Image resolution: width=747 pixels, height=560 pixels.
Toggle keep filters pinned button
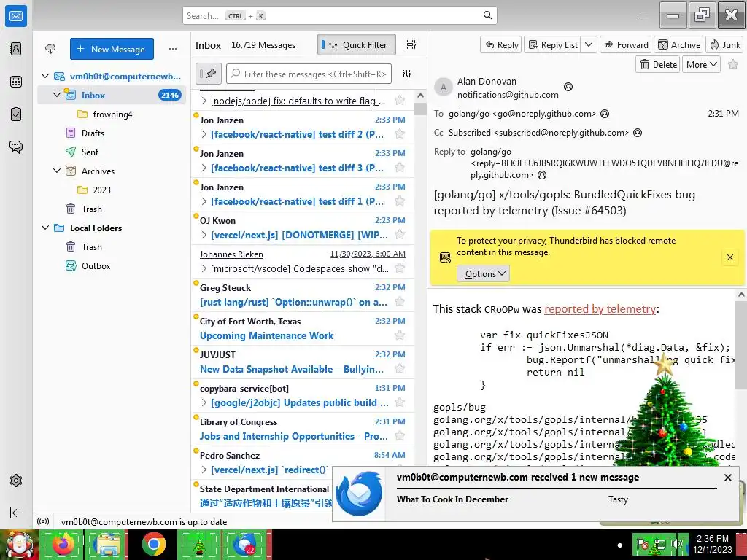(x=208, y=74)
